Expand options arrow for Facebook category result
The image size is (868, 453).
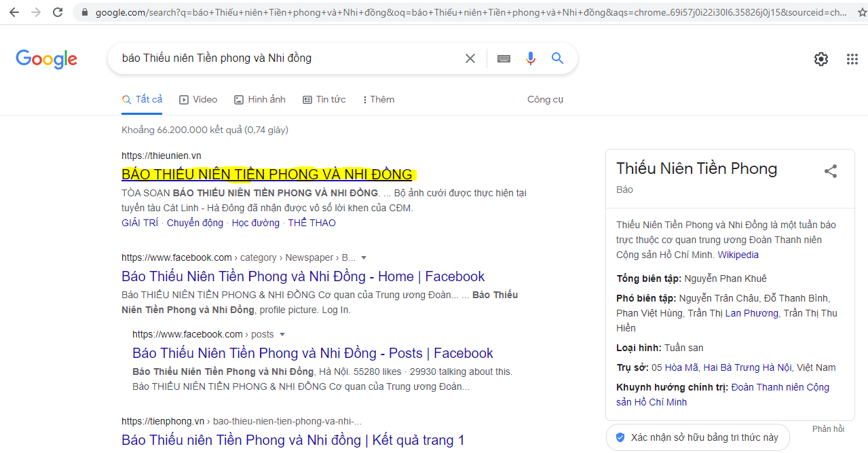tap(364, 258)
